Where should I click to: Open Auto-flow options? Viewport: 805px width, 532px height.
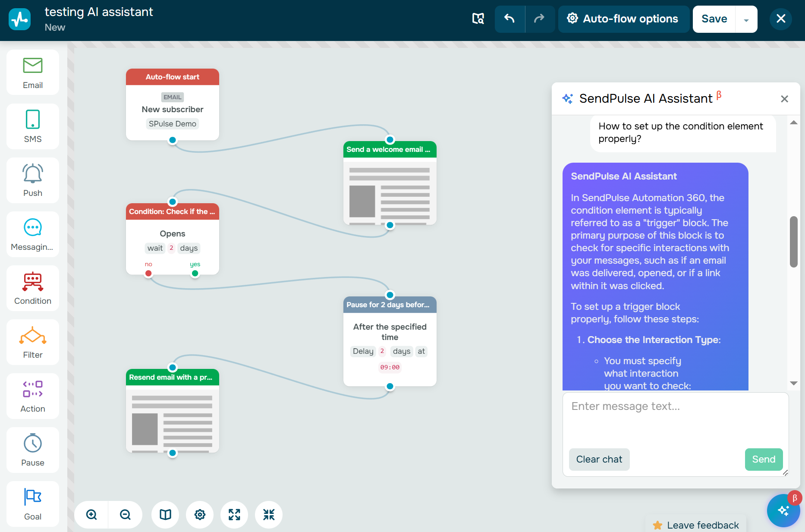coord(623,19)
